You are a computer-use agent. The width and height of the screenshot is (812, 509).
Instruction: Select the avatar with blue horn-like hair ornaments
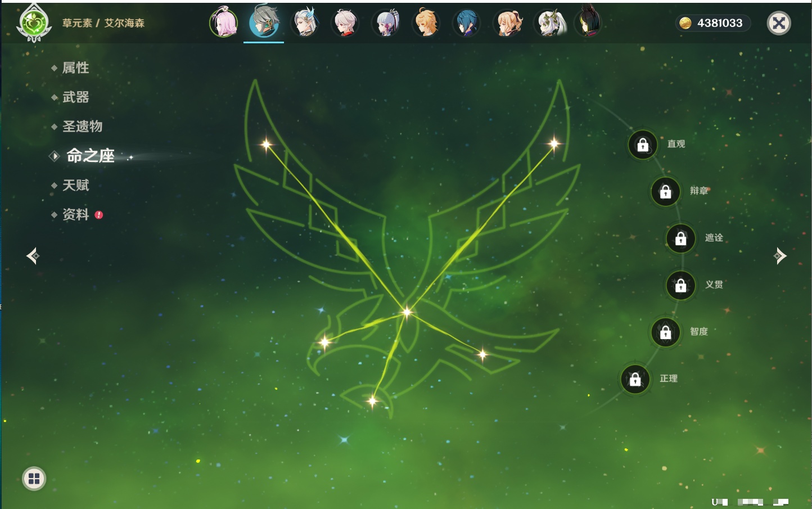click(x=305, y=22)
